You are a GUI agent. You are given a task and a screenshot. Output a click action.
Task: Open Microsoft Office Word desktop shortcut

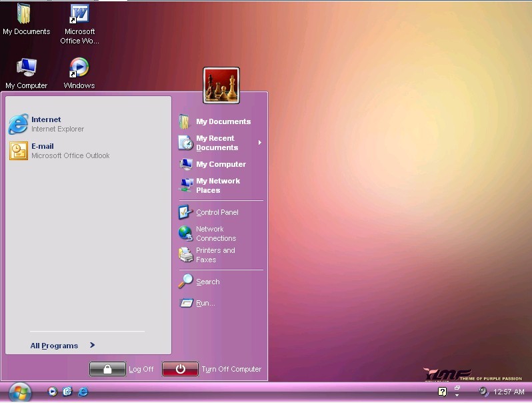tap(79, 24)
